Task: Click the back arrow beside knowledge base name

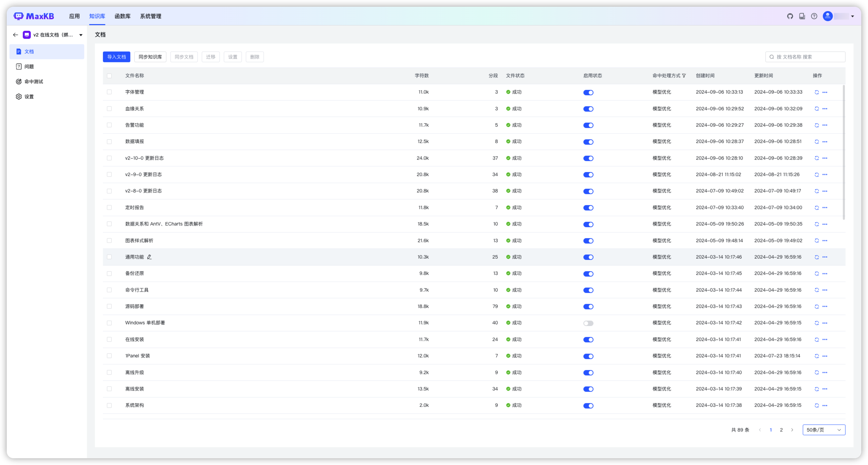Action: point(15,35)
